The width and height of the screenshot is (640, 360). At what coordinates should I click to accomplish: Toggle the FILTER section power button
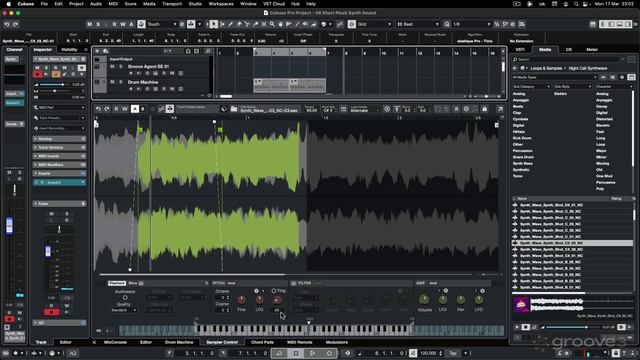(x=294, y=283)
